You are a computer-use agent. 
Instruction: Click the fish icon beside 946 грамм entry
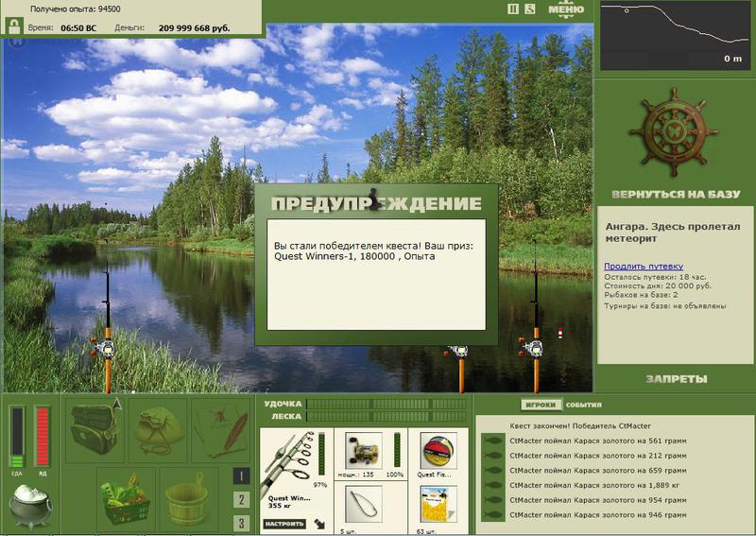(x=492, y=515)
